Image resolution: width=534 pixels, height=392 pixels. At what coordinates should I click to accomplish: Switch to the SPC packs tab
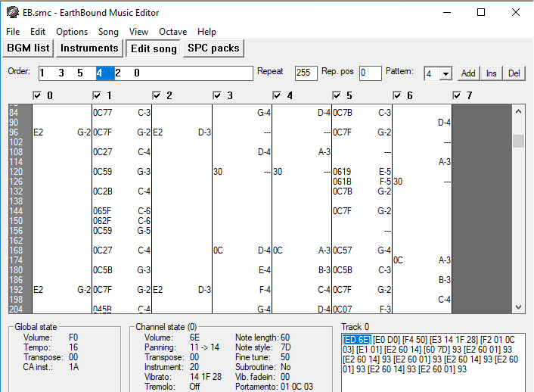point(213,48)
